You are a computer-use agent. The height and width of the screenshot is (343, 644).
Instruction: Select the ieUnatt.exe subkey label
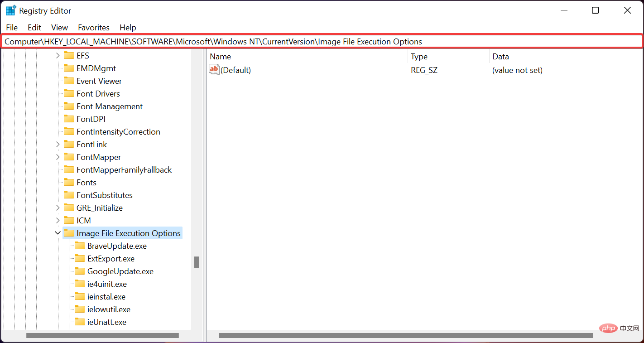pos(107,322)
